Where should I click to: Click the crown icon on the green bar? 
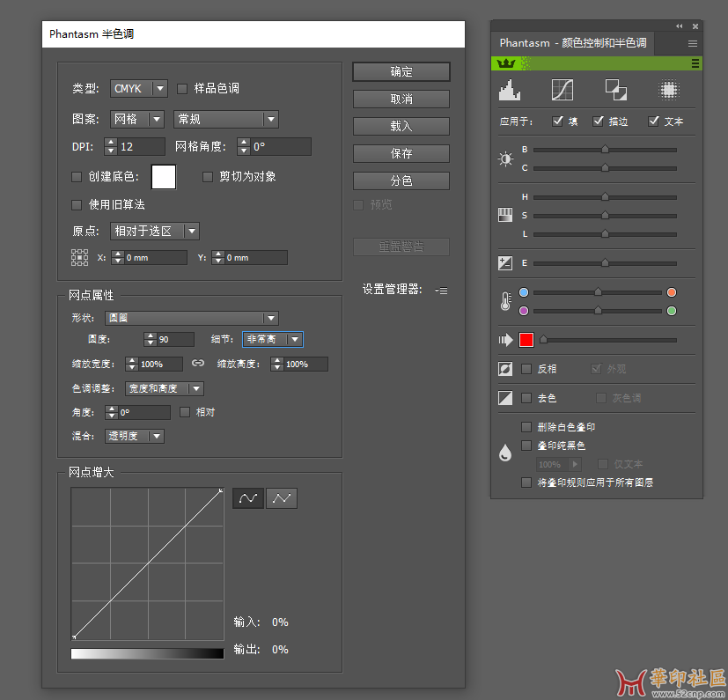pyautogui.click(x=505, y=63)
